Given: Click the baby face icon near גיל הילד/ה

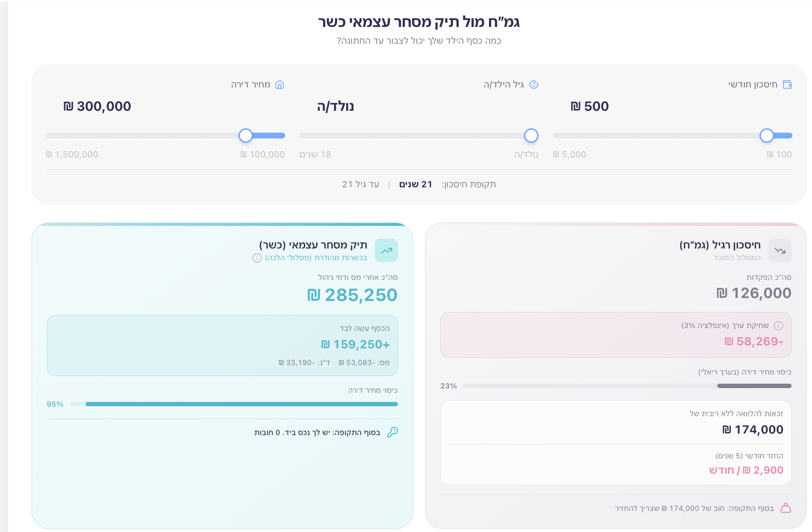Looking at the screenshot, I should click(x=533, y=84).
